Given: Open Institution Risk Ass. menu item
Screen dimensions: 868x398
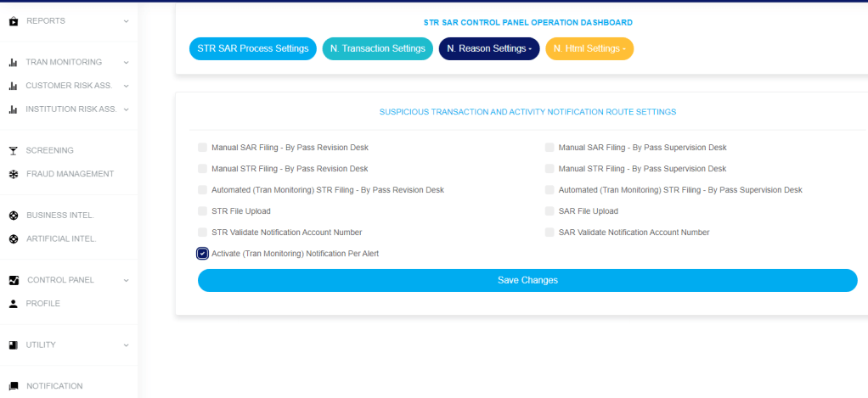Looking at the screenshot, I should tap(71, 109).
